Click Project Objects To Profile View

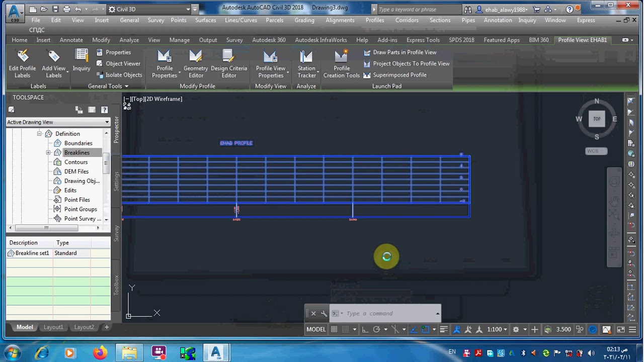pyautogui.click(x=406, y=64)
